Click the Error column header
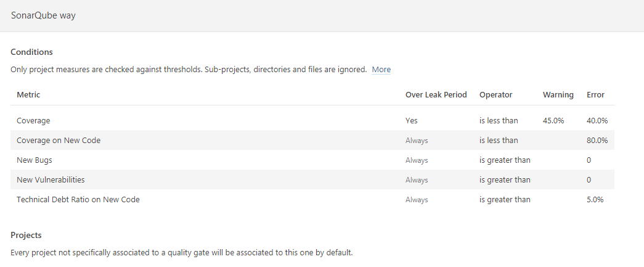Viewport: 644px width, 267px height. (x=595, y=95)
